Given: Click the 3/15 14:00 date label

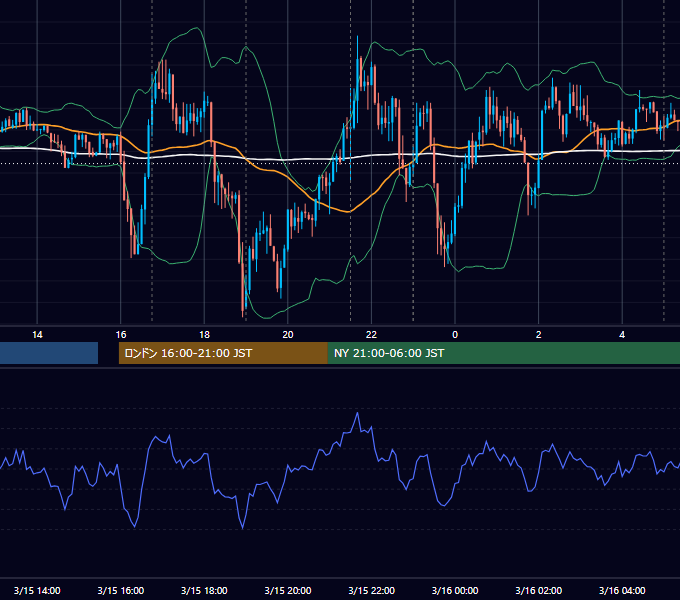Looking at the screenshot, I should coord(37,590).
